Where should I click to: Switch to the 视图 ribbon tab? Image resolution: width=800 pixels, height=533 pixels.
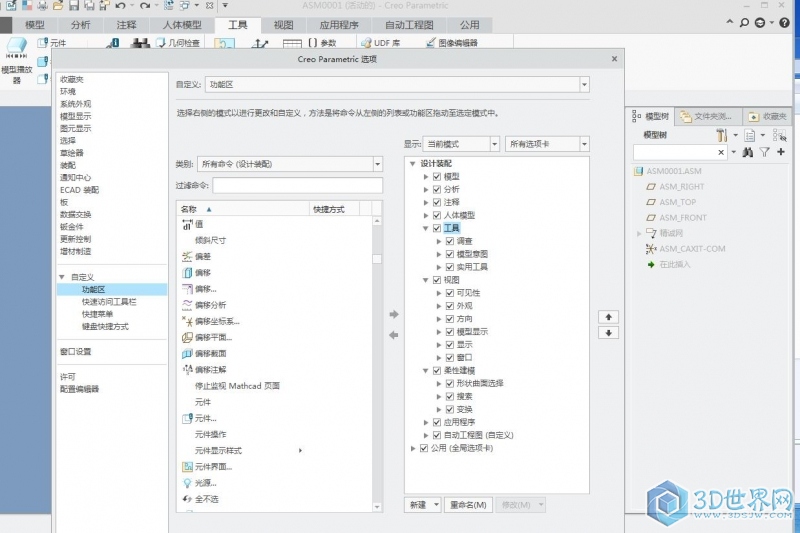pos(283,24)
